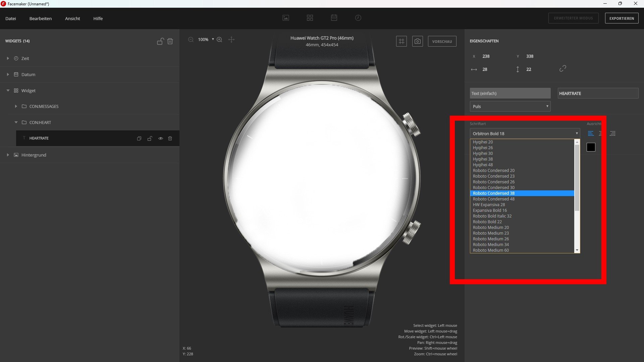The width and height of the screenshot is (644, 362).
Task: Toggle visibility eye of HEARTRATE widget
Action: (x=161, y=138)
